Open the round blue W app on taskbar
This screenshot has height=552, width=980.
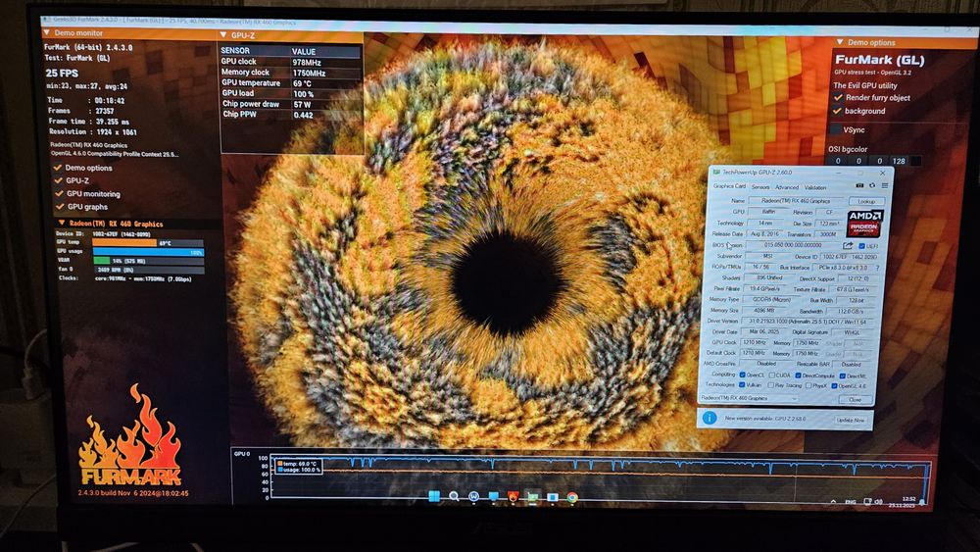click(473, 496)
